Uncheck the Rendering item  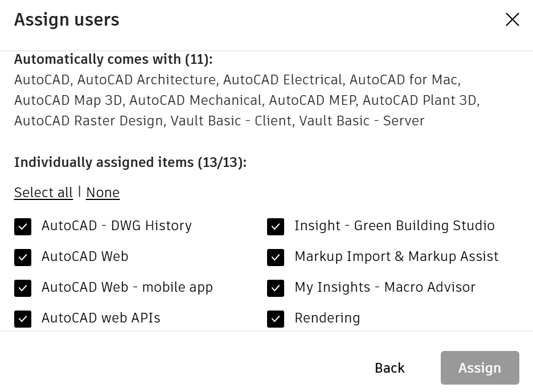point(276,319)
